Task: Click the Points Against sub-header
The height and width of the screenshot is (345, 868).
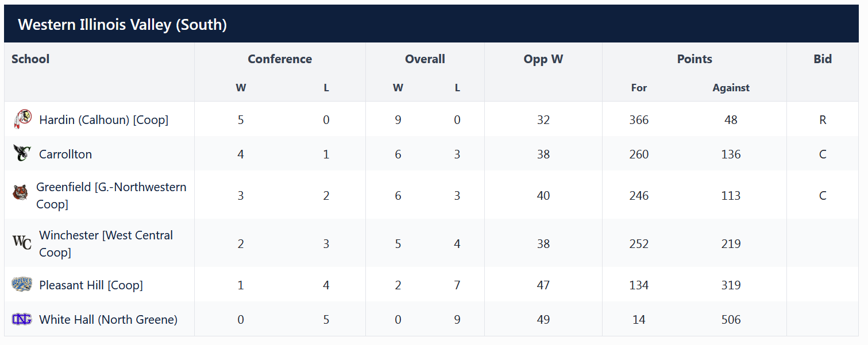Action: (731, 88)
